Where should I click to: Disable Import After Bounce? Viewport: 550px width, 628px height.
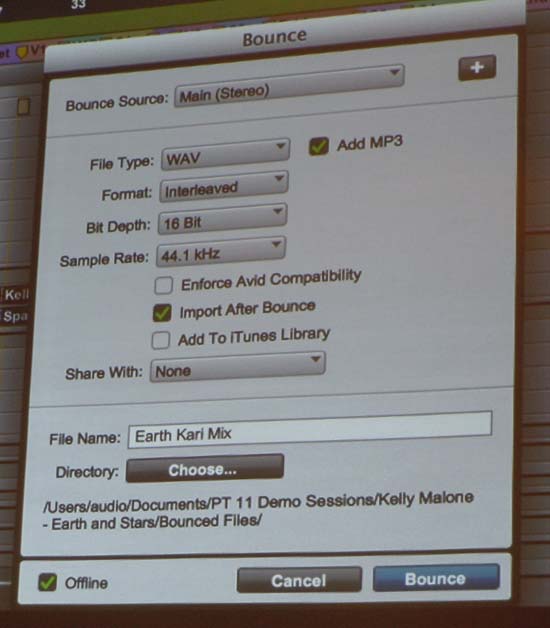click(162, 313)
